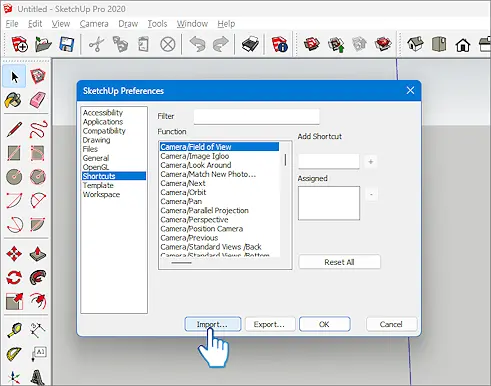
Task: Select the Rectangle tool
Action: click(x=14, y=153)
